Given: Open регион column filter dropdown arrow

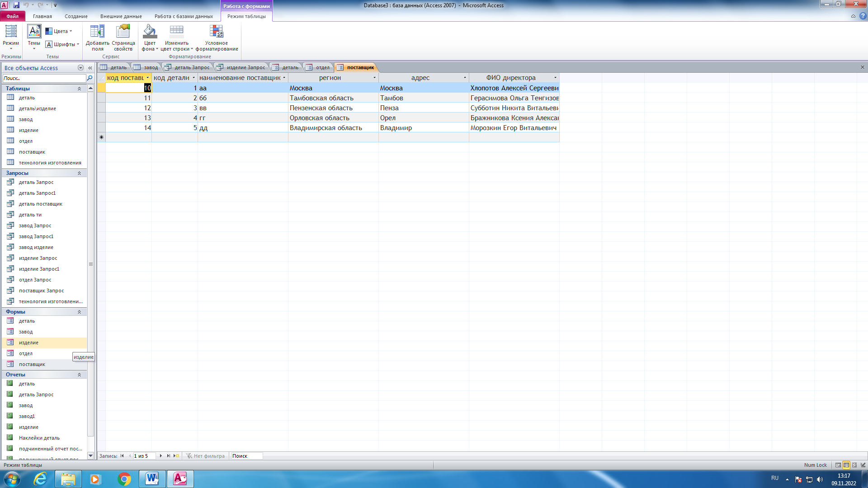Looking at the screenshot, I should (x=374, y=78).
